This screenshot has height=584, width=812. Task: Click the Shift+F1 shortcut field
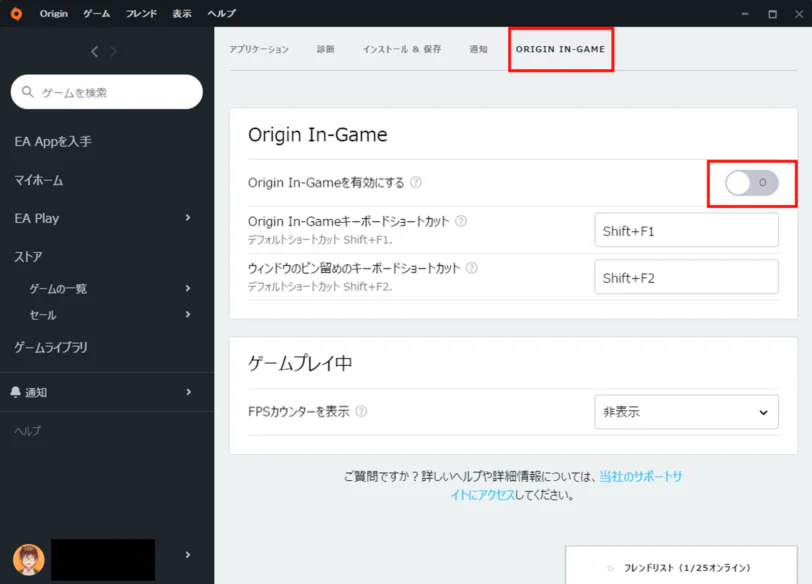pyautogui.click(x=686, y=230)
